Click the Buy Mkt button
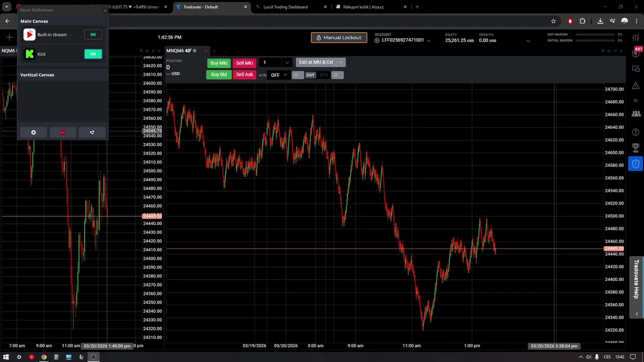Image resolution: width=644 pixels, height=362 pixels. pyautogui.click(x=219, y=63)
